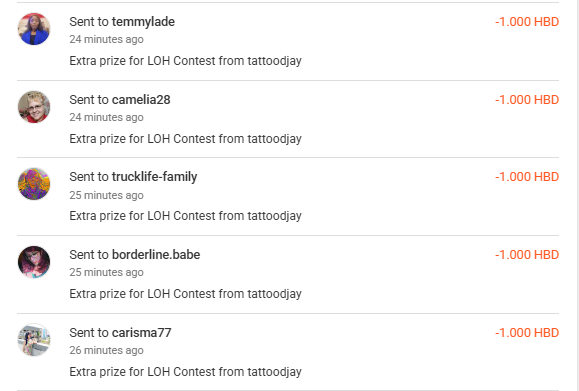Select the -1.000 HBD amount for carisma77
The width and height of the screenshot is (579, 391).
tap(527, 333)
